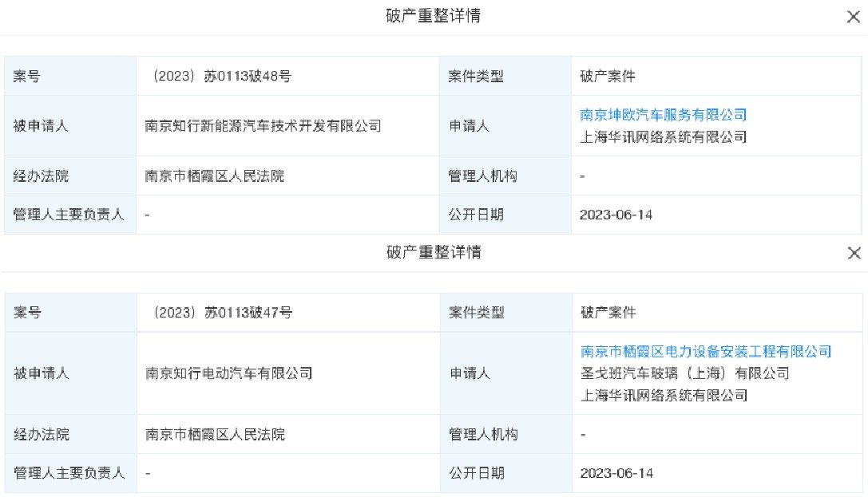Image resolution: width=868 pixels, height=497 pixels.
Task: Click 申请人 label in the 破47号 table
Action: point(470,373)
